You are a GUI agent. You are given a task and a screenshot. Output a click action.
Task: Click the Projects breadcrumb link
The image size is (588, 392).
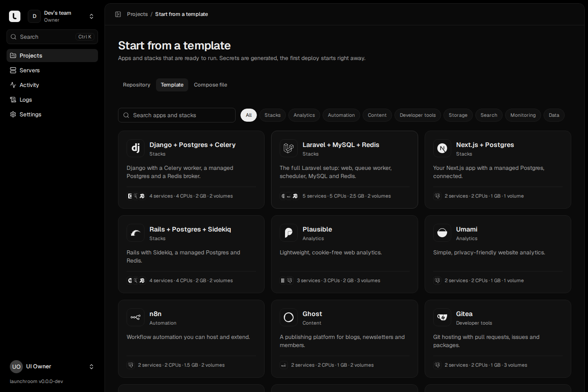coord(137,14)
